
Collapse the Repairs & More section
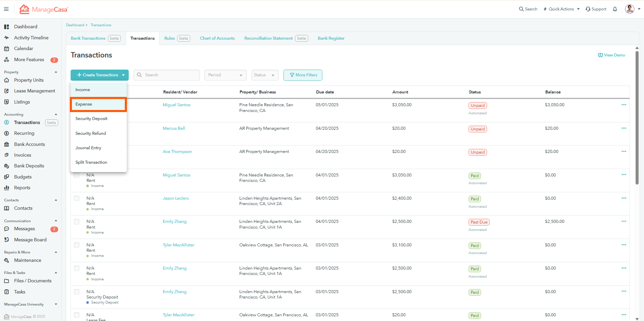(56, 252)
